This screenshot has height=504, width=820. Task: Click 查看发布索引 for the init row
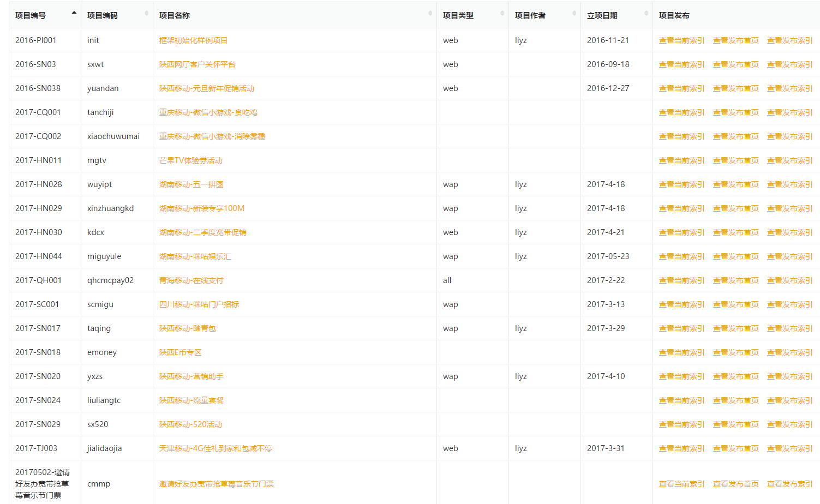(789, 40)
